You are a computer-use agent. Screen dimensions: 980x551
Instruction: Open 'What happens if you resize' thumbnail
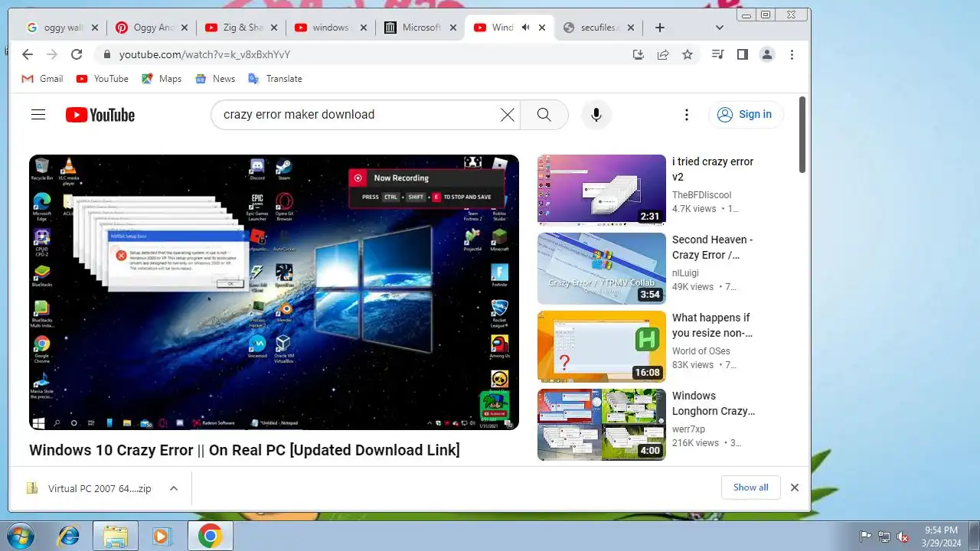click(602, 346)
